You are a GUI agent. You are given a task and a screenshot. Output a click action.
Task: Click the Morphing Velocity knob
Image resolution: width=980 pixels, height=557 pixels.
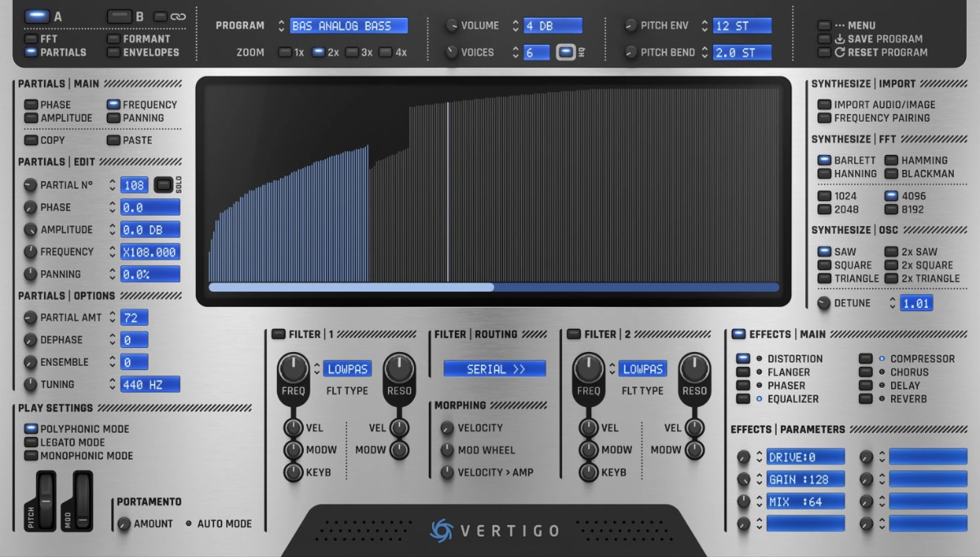click(447, 428)
